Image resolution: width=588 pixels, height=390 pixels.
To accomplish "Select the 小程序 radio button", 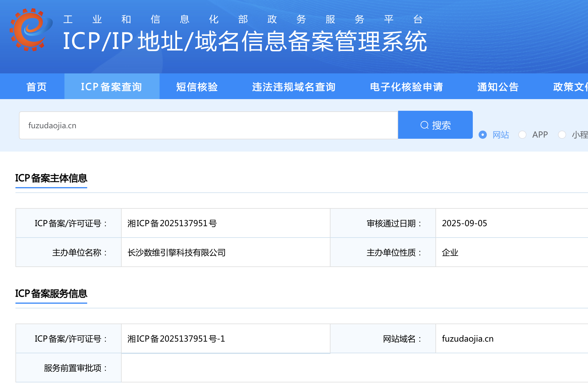I will [562, 135].
